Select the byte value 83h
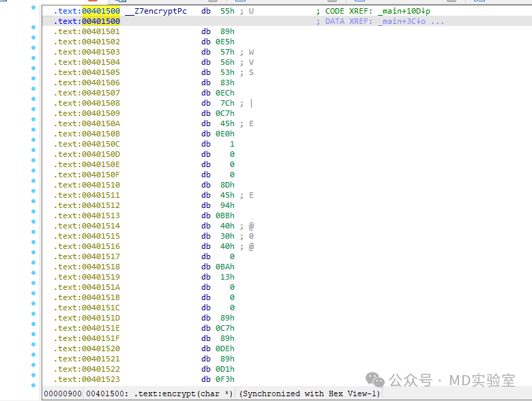 point(227,83)
